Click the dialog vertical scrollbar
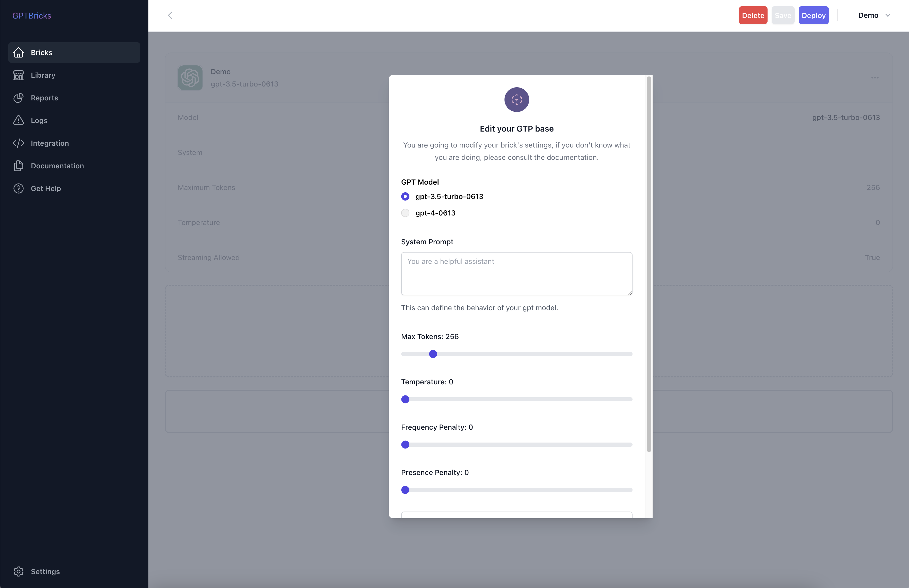 [649, 264]
